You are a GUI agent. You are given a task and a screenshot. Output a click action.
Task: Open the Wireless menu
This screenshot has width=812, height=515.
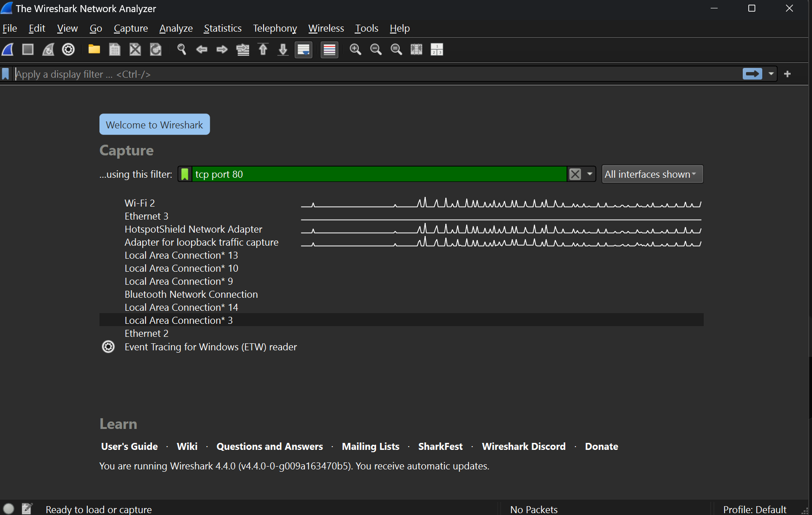tap(326, 28)
